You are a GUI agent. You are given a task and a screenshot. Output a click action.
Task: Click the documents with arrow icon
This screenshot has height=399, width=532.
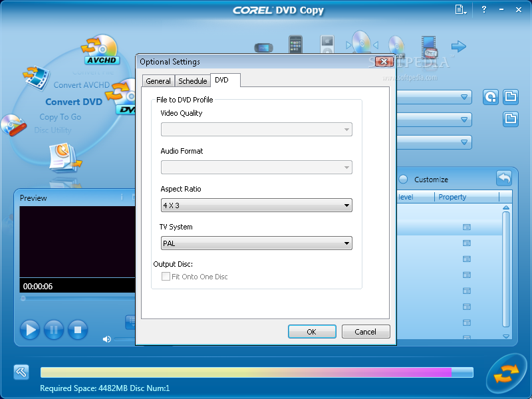click(65, 158)
